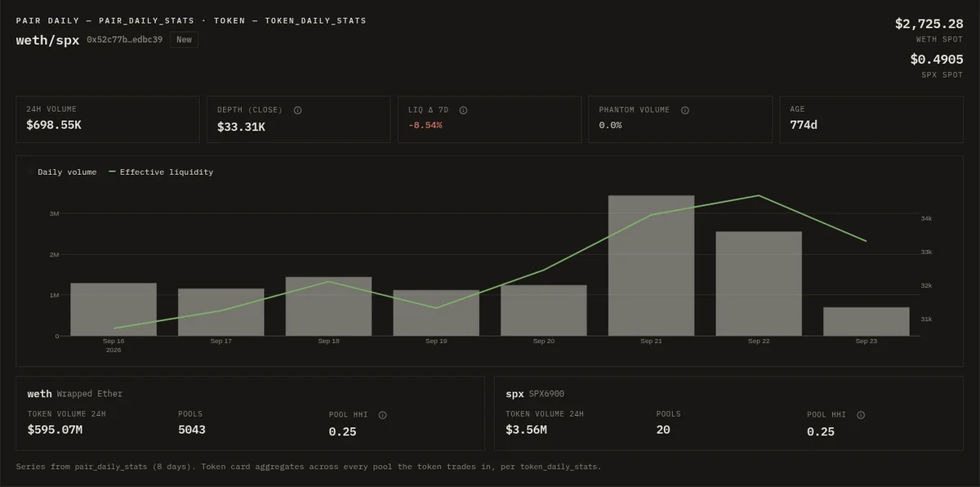Click the Sep 22 volume bar
Screen dimensions: 980x487
click(759, 284)
